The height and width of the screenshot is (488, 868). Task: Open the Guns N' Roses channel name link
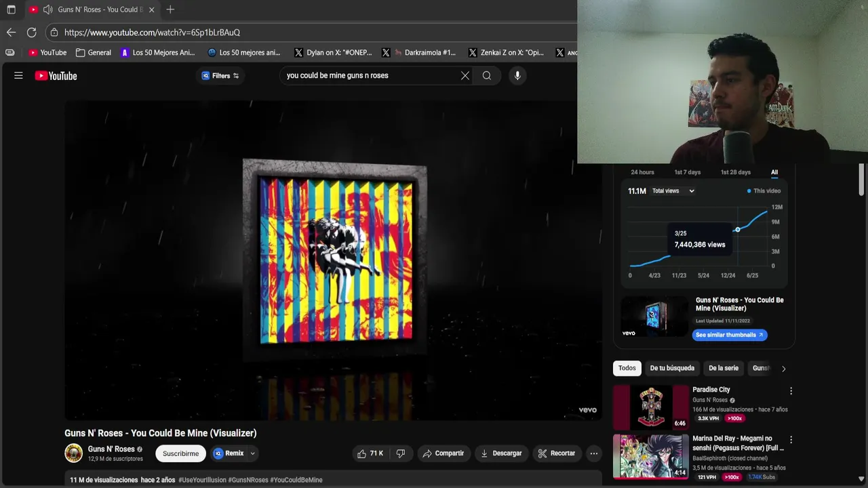[x=111, y=449]
